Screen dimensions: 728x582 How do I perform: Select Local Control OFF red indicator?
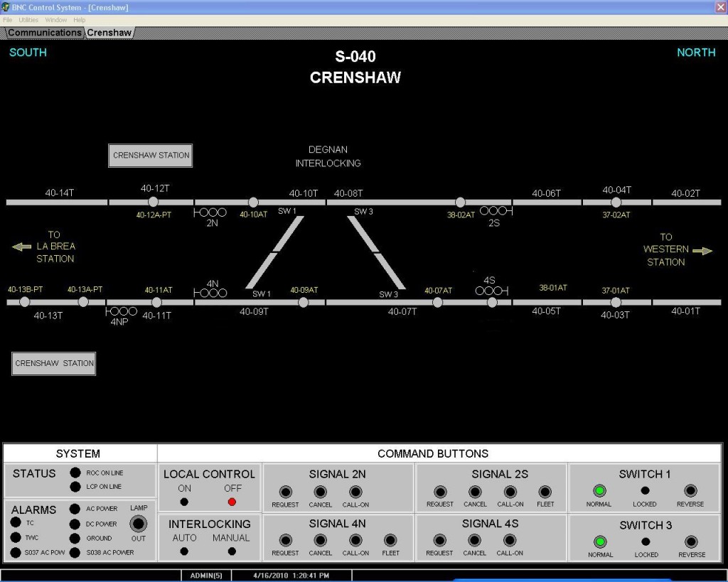(x=232, y=502)
